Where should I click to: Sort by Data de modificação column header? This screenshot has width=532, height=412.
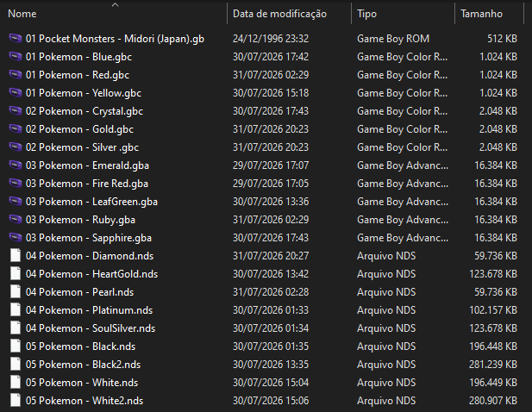[279, 14]
